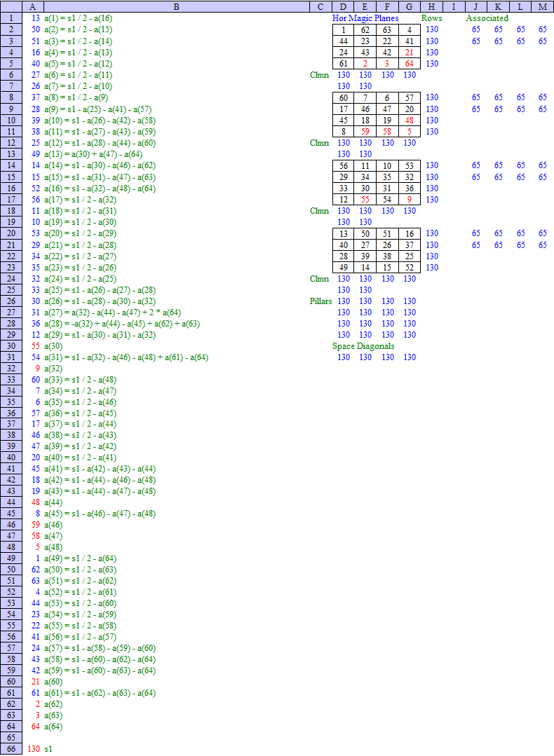The width and height of the screenshot is (554, 756).
Task: Click grid cell 62 in row 2
Action: [x=365, y=30]
